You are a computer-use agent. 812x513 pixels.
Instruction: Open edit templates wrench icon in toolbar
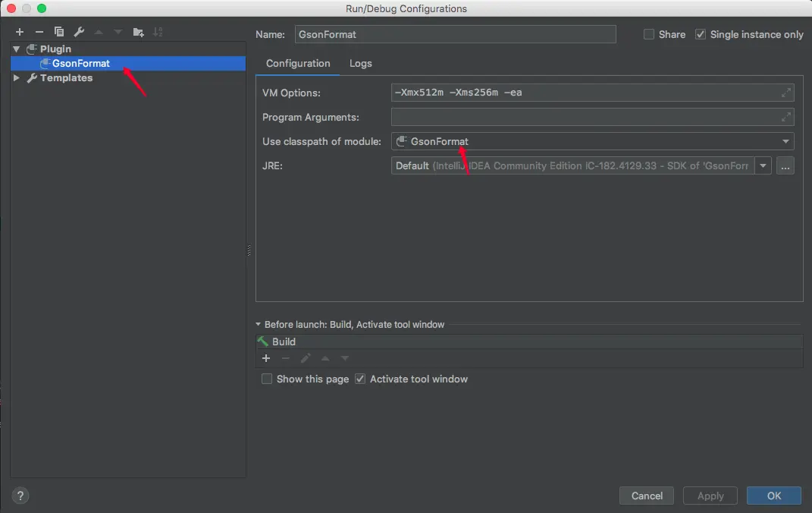click(x=79, y=32)
